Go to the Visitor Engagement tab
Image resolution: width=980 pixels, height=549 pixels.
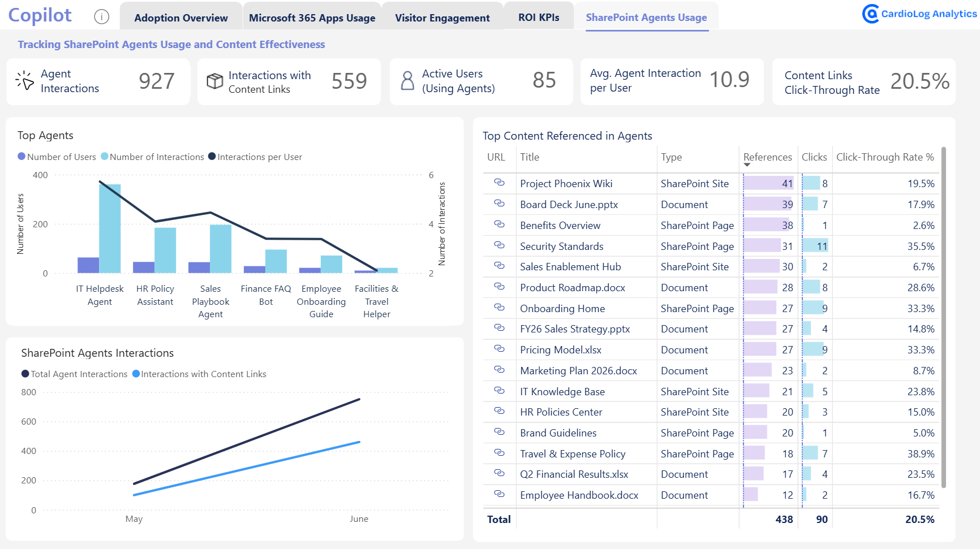point(442,18)
